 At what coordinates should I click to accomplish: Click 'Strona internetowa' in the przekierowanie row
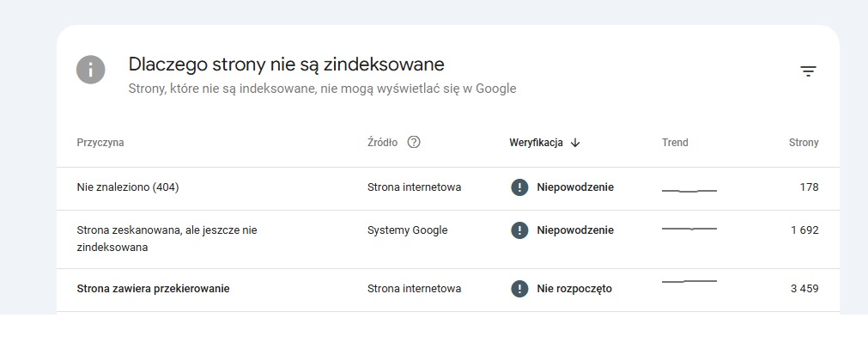414,289
